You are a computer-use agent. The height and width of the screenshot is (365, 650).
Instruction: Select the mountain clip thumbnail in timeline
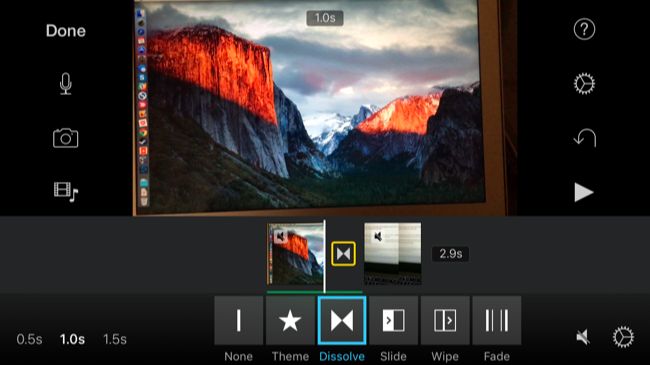[x=295, y=254]
